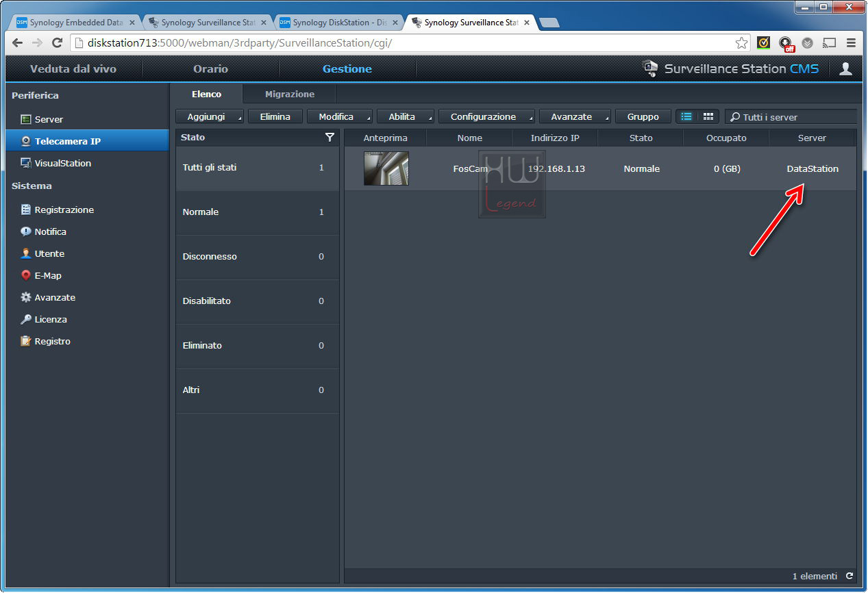This screenshot has height=593, width=868.
Task: Click the refresh icon next to 1 elementi
Action: [850, 576]
